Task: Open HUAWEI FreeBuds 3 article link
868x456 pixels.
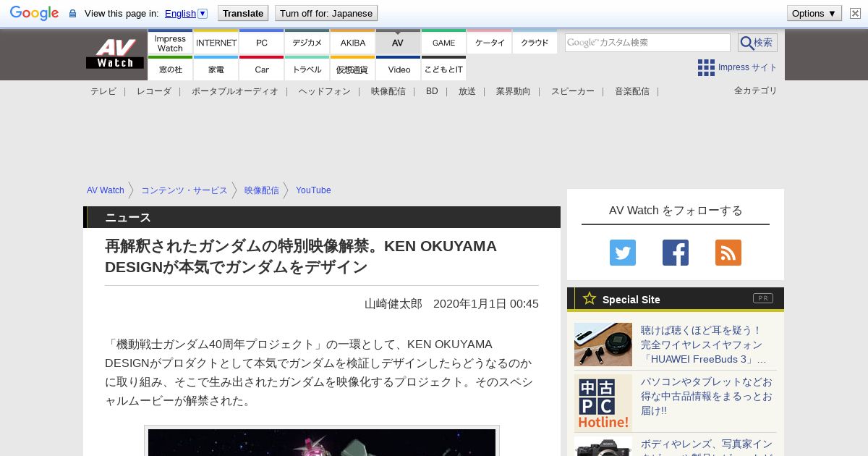Action: [703, 345]
